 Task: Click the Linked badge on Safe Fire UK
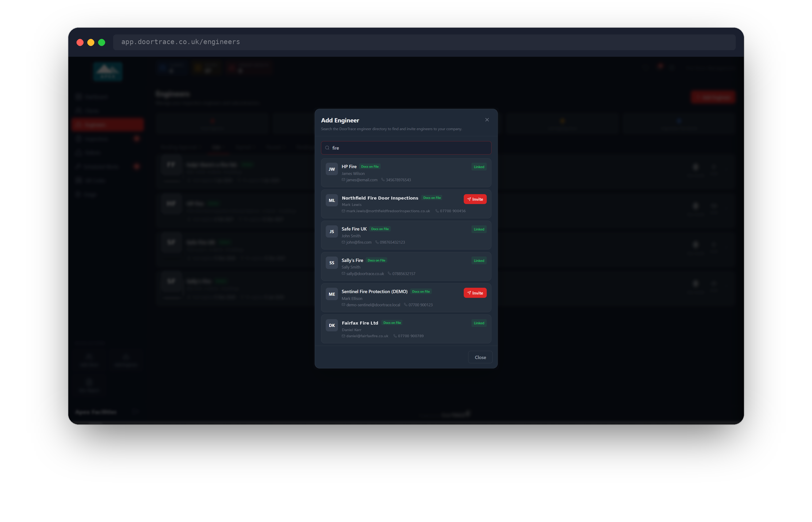point(479,229)
